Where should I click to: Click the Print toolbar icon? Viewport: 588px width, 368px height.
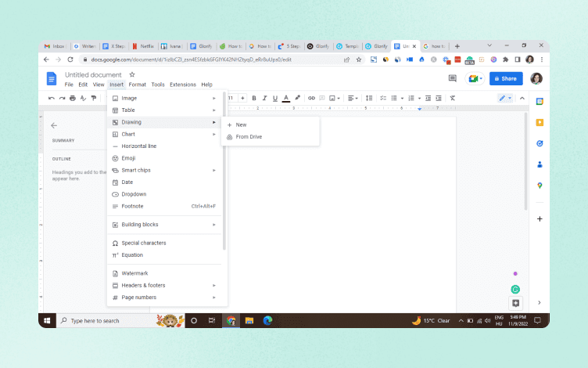(73, 99)
